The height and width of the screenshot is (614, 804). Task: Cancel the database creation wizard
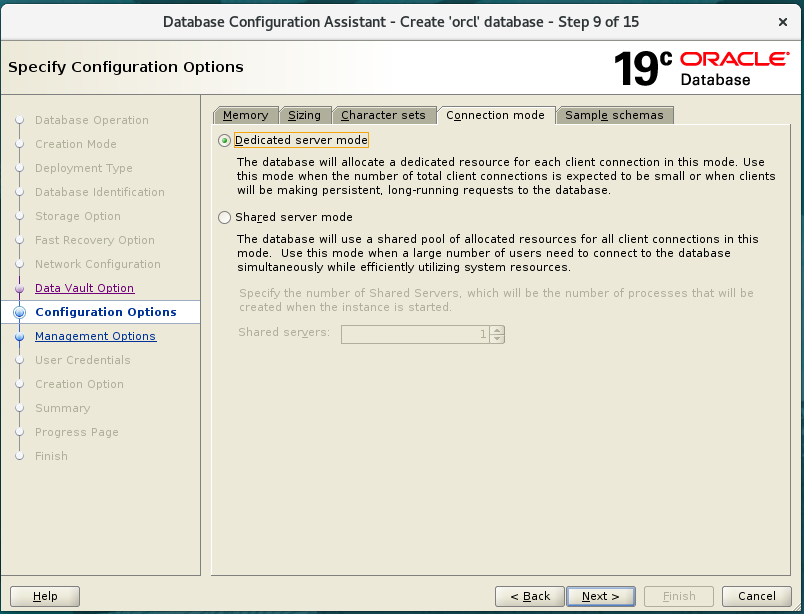[x=757, y=596]
